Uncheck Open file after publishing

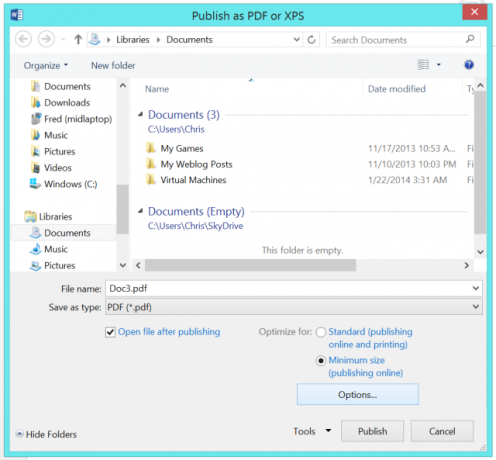coord(110,332)
